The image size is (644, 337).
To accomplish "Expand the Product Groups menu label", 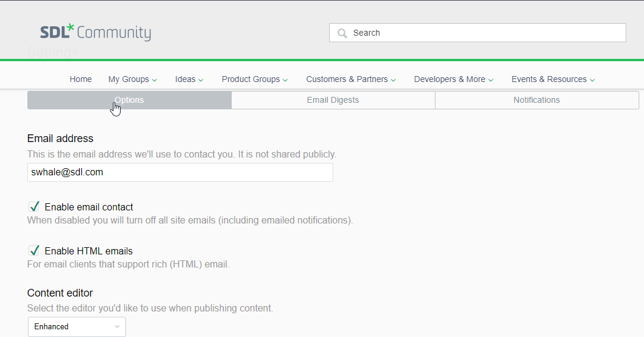I will [x=250, y=79].
